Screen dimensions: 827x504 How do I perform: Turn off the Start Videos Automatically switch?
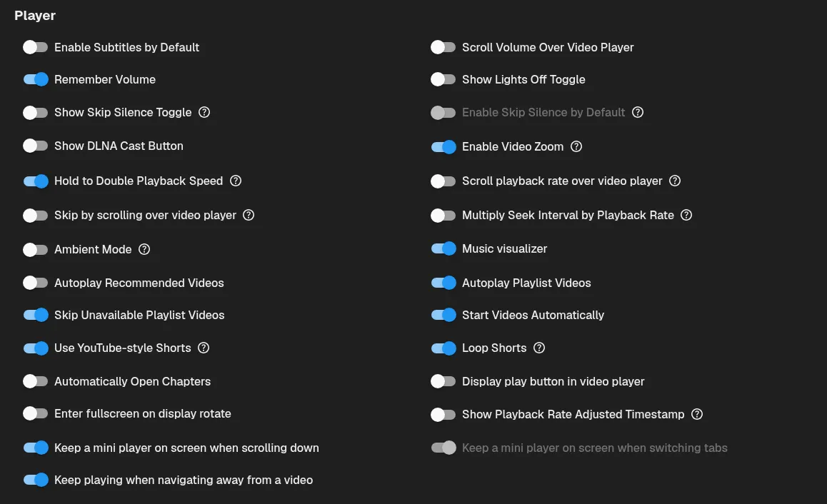pos(443,316)
